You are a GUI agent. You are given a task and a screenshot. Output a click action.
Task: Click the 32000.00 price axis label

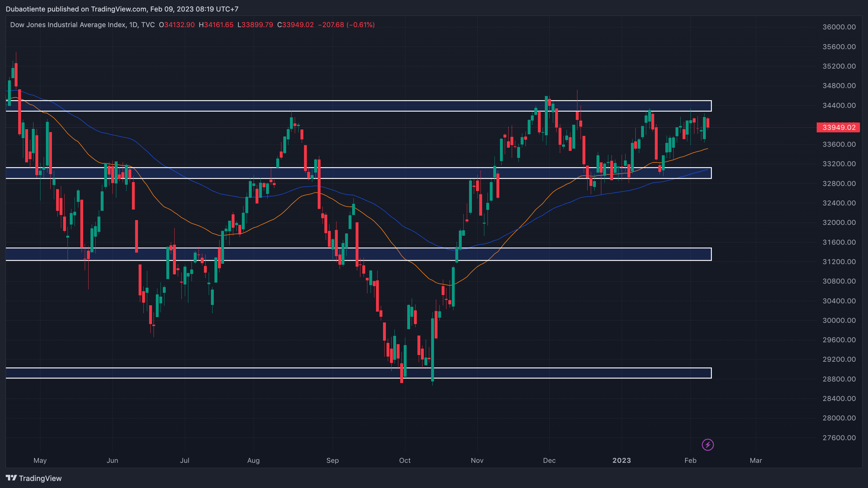[x=839, y=223]
